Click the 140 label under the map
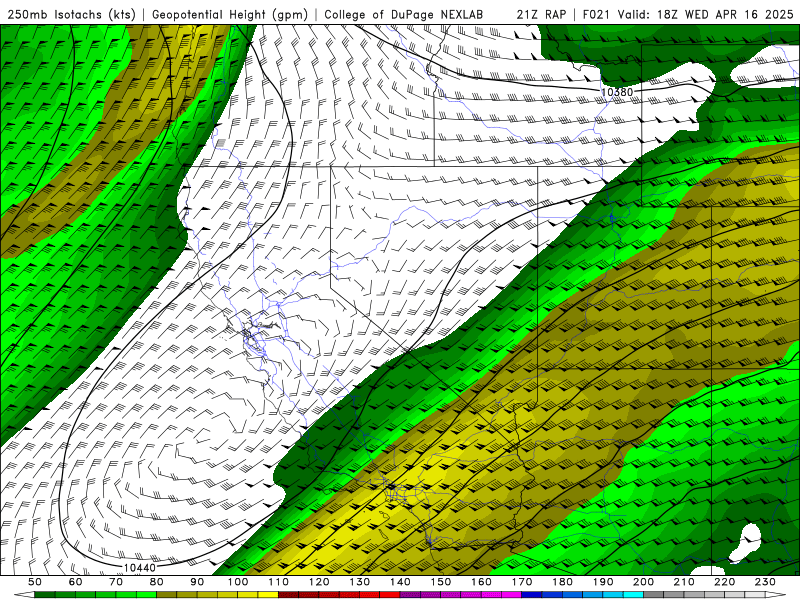The image size is (800, 600). point(400,582)
